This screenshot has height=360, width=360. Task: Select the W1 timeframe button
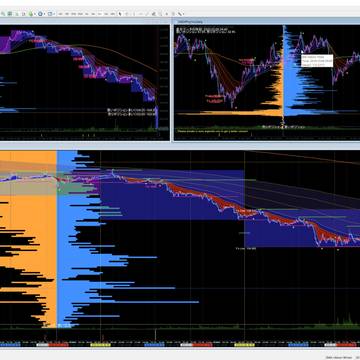pyautogui.click(x=106, y=14)
